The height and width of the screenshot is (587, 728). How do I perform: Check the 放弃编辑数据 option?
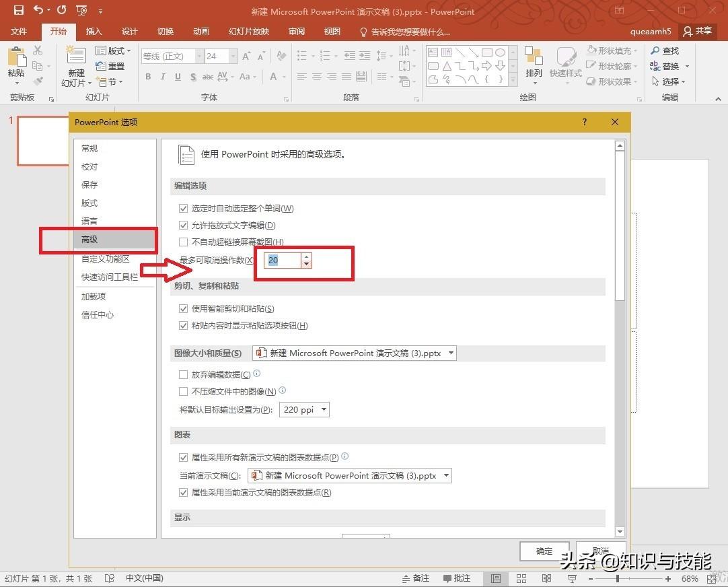click(x=183, y=375)
